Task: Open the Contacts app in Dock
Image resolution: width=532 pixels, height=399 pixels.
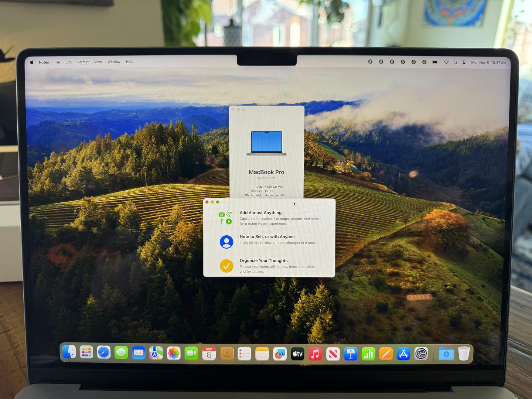Action: coord(227,354)
